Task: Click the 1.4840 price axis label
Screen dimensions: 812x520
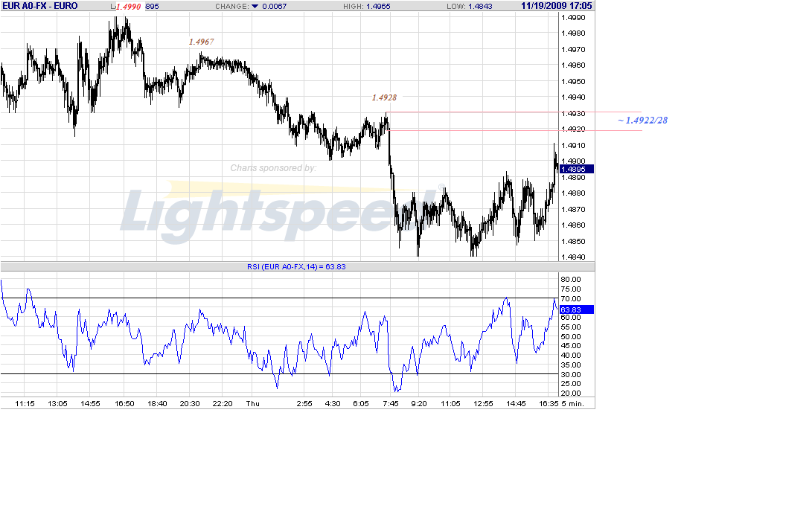Action: click(573, 257)
